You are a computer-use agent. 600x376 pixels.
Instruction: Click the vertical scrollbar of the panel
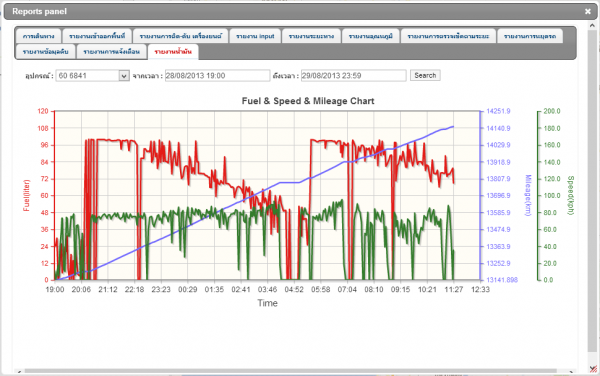coord(592,191)
